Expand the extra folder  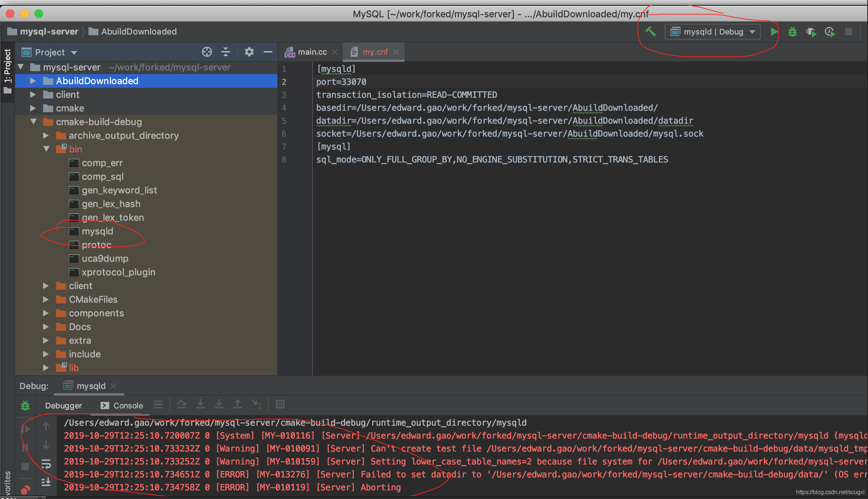46,340
